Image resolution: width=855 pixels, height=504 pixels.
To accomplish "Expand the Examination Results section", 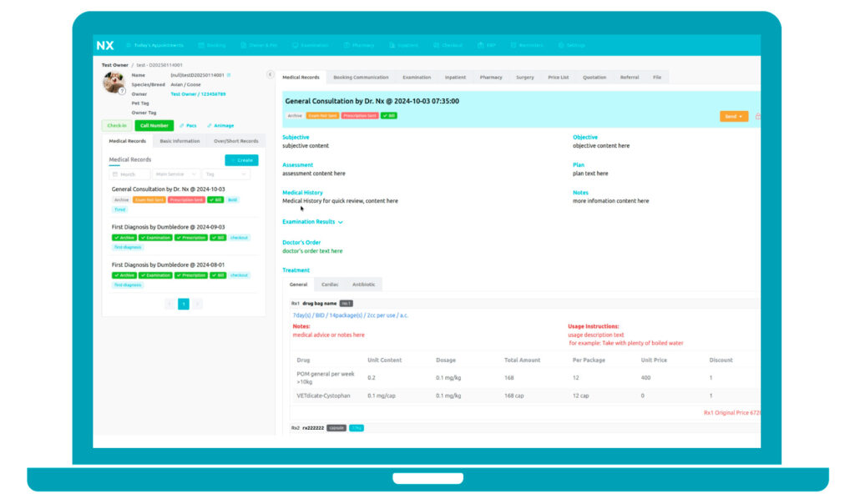I will 312,222.
